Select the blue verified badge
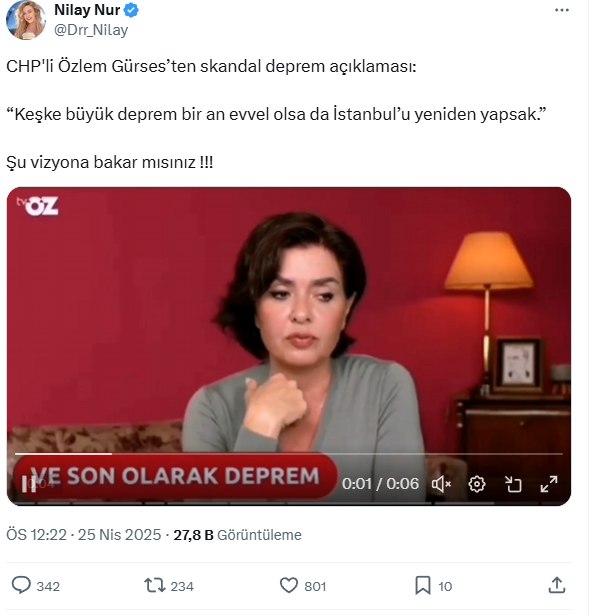This screenshot has height=615, width=590. (131, 10)
